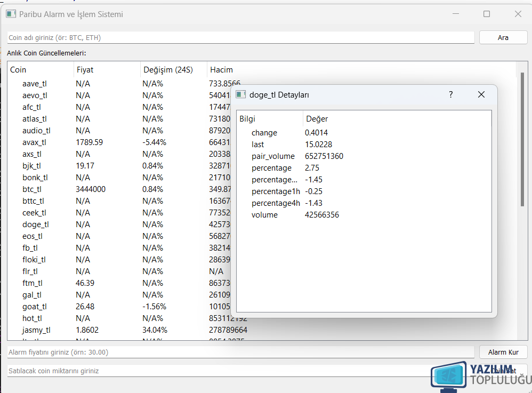
Task: Select the volume row in details dialog
Action: [x=364, y=215]
